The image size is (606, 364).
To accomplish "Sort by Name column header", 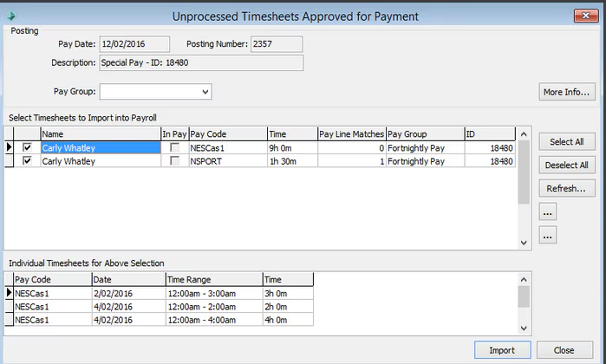I will tap(101, 134).
